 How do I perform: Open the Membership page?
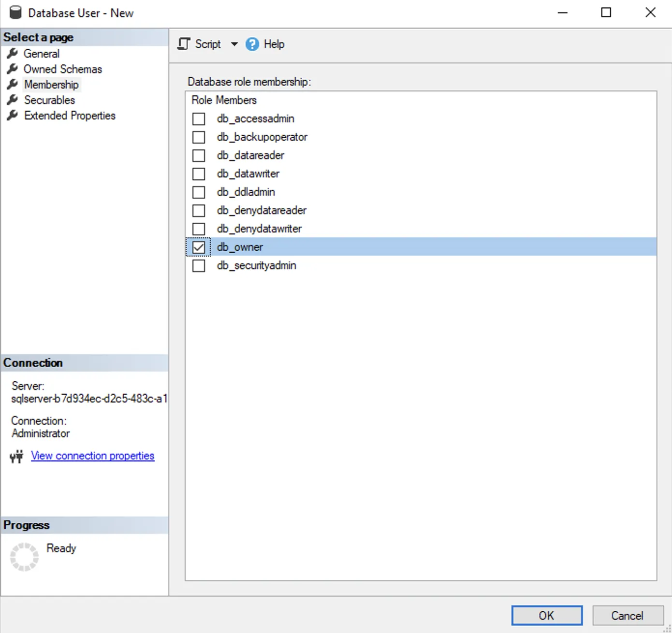[51, 85]
